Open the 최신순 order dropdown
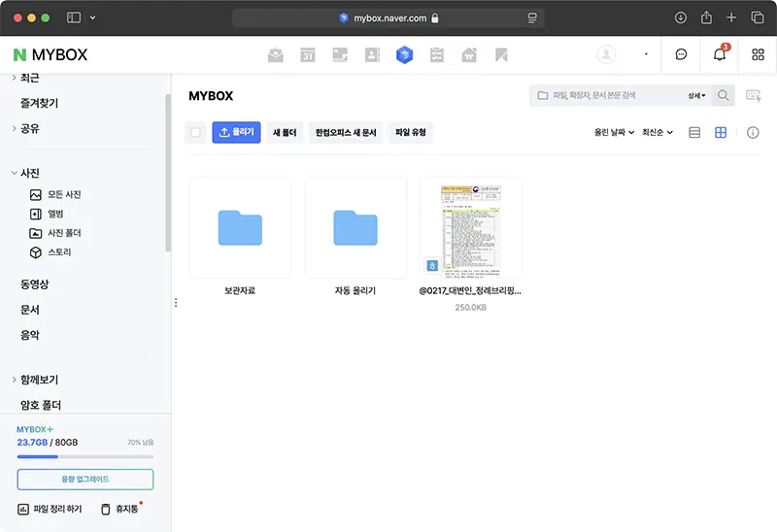This screenshot has height=532, width=777. point(658,132)
